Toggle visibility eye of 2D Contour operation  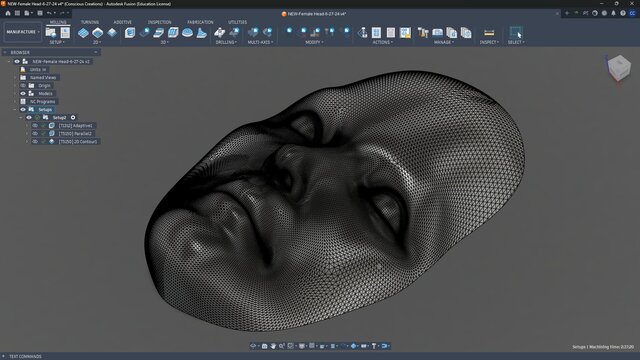[35, 142]
